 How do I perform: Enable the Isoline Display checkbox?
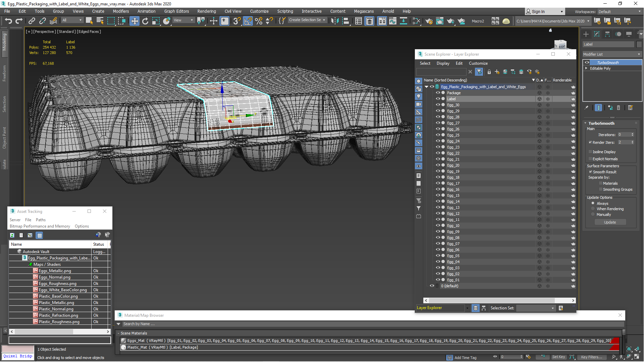[x=591, y=152]
